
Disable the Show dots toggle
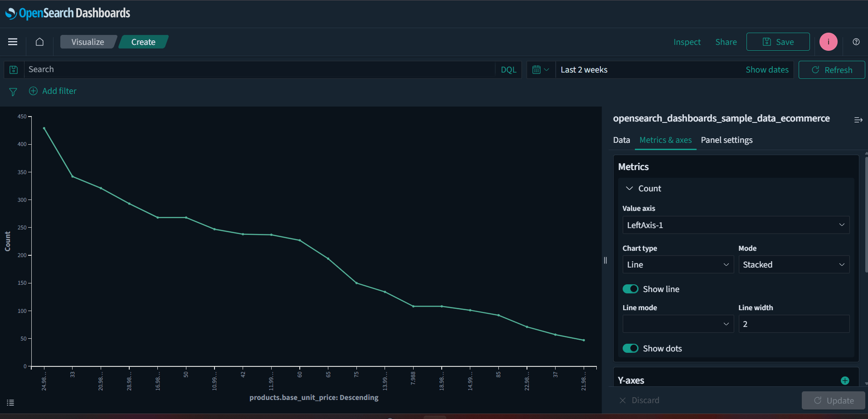[630, 348]
